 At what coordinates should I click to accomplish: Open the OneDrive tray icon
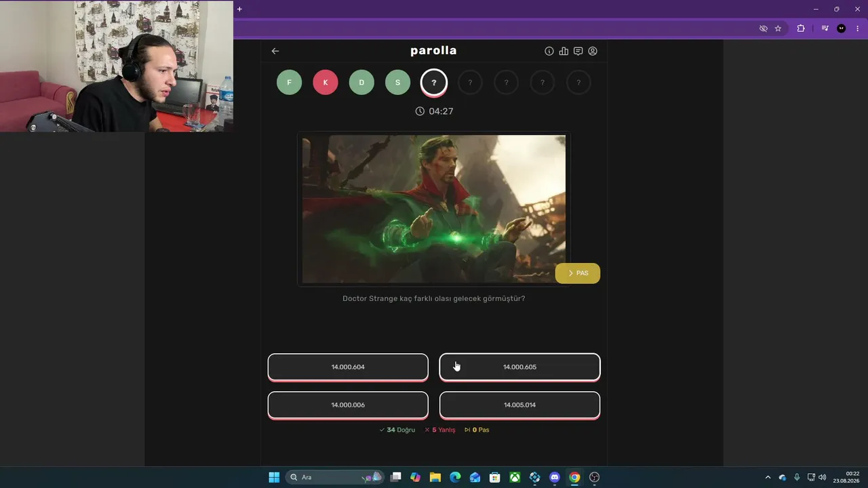[783, 477]
